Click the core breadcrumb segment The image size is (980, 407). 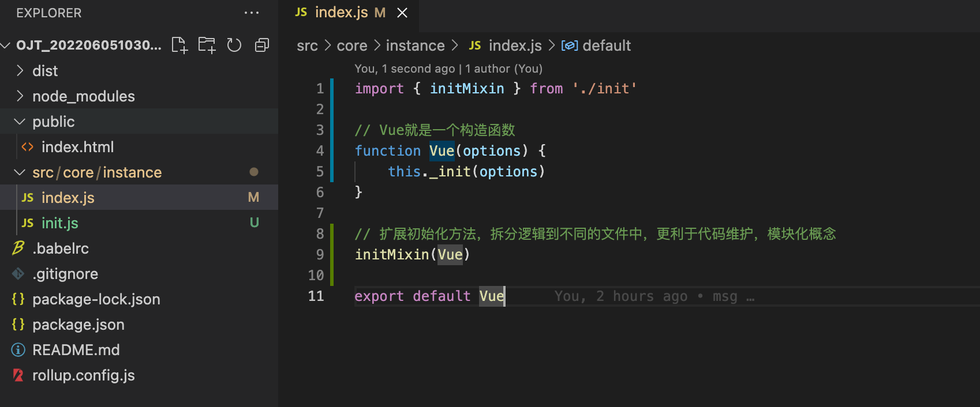[x=352, y=46]
